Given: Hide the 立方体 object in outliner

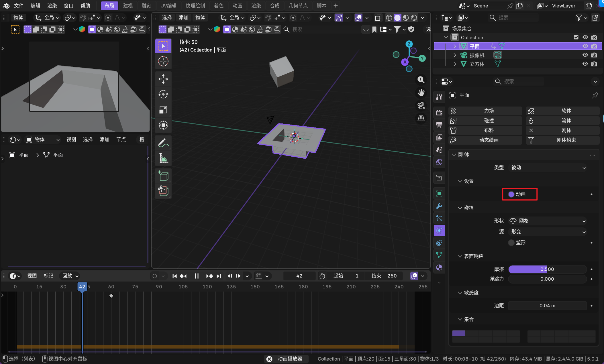Looking at the screenshot, I should pos(585,64).
